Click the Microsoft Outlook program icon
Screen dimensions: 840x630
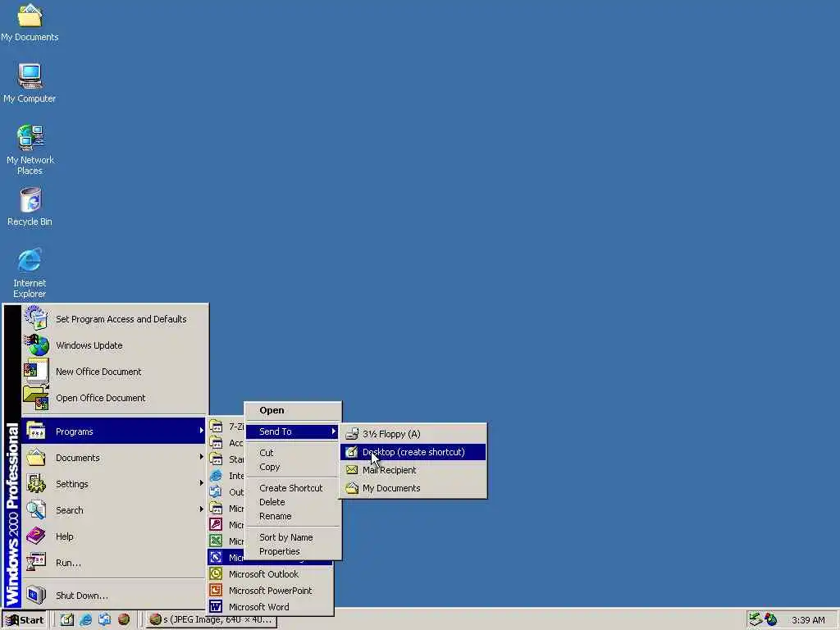pyautogui.click(x=216, y=573)
